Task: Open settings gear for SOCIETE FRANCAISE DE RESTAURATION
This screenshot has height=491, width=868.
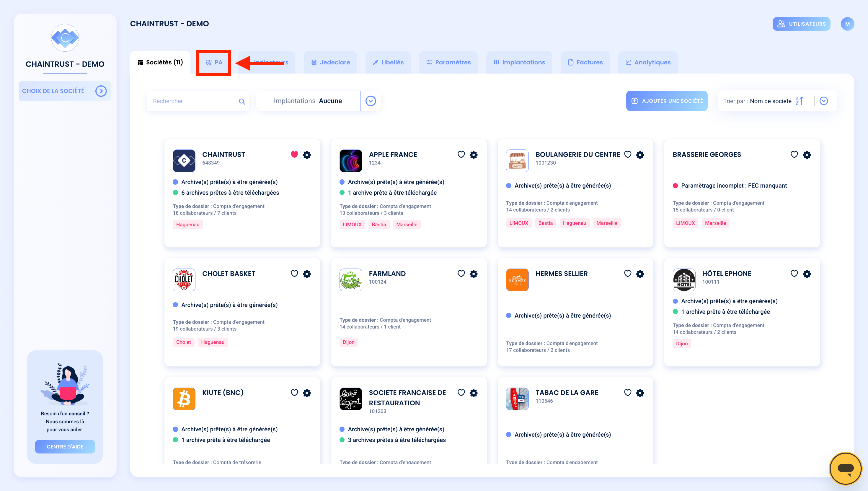Action: click(474, 393)
